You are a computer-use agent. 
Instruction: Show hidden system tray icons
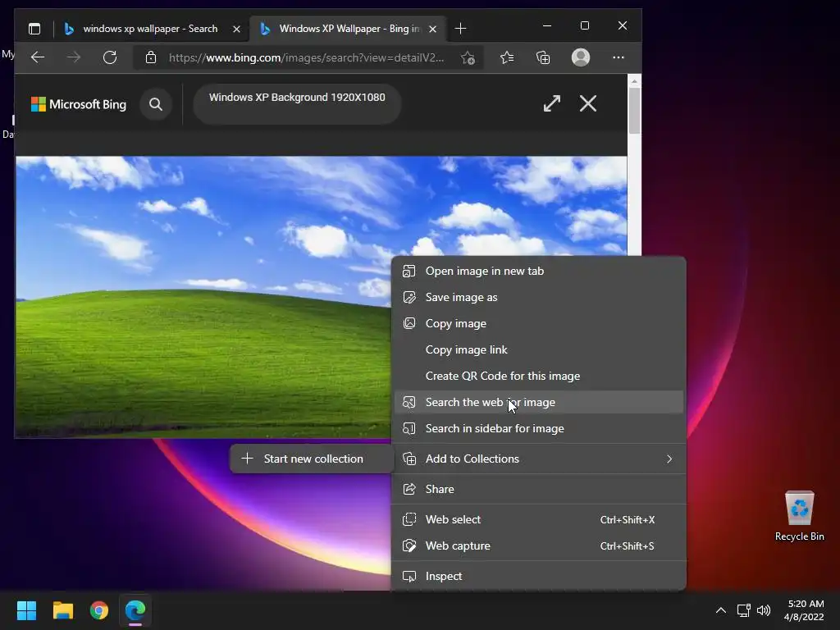coord(721,610)
